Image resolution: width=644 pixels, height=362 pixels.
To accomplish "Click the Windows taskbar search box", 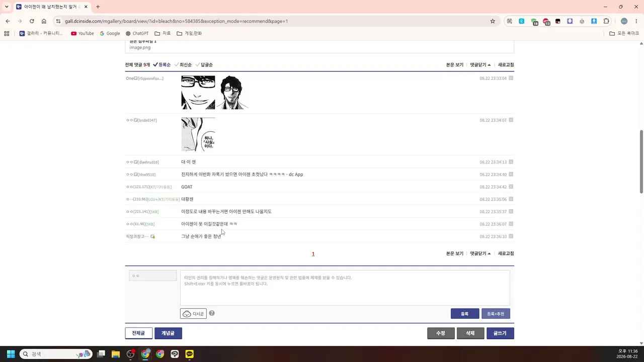I will 56,354.
